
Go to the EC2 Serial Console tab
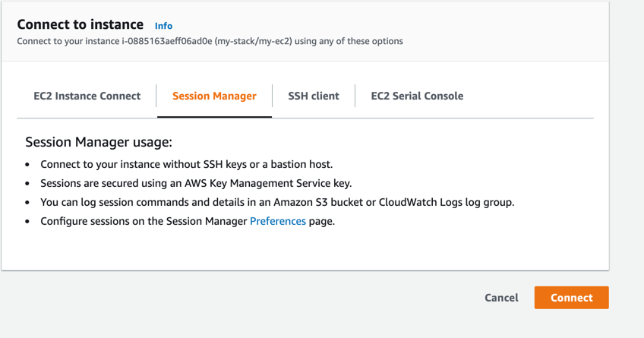(417, 96)
